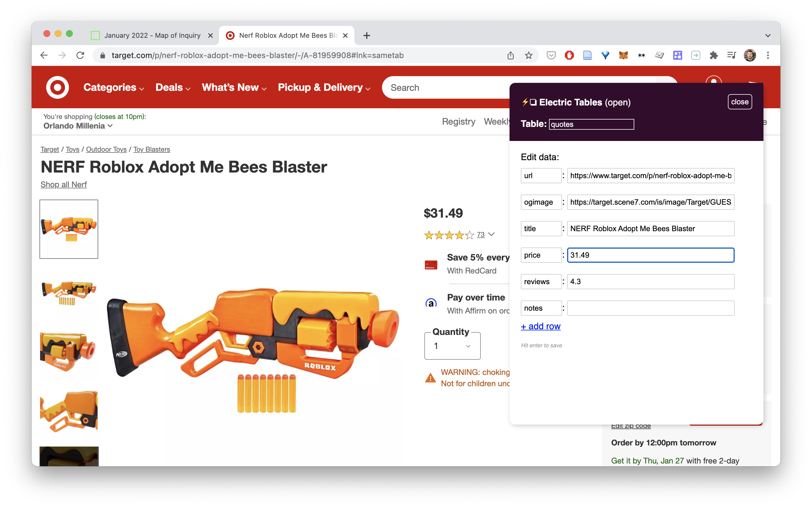Reload the page with refresh icon

(80, 55)
